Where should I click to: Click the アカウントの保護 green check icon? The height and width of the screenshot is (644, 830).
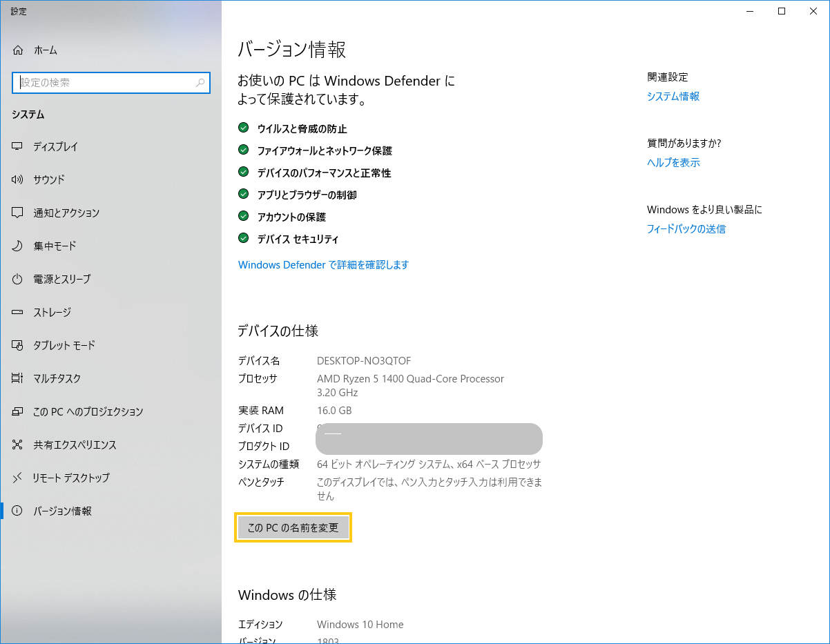[x=243, y=216]
